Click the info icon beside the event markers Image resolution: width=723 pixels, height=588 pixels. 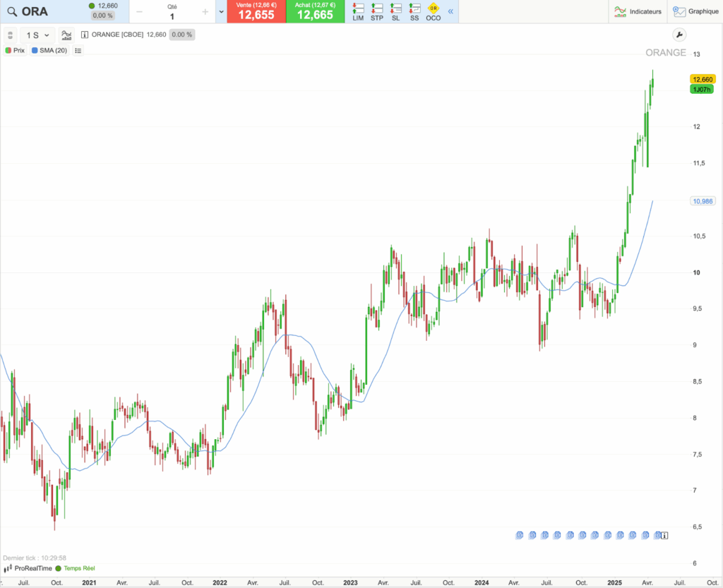664,536
